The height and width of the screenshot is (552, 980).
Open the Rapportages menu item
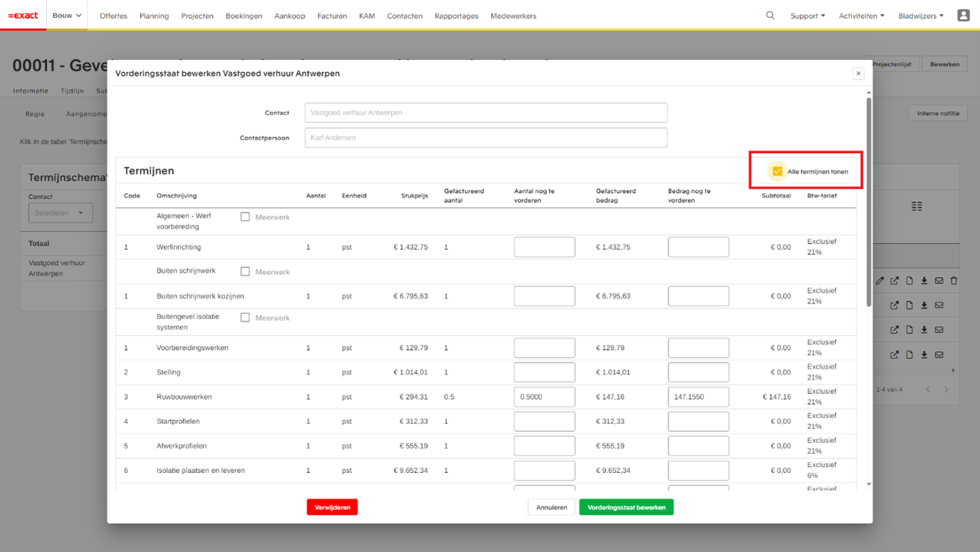tap(456, 16)
